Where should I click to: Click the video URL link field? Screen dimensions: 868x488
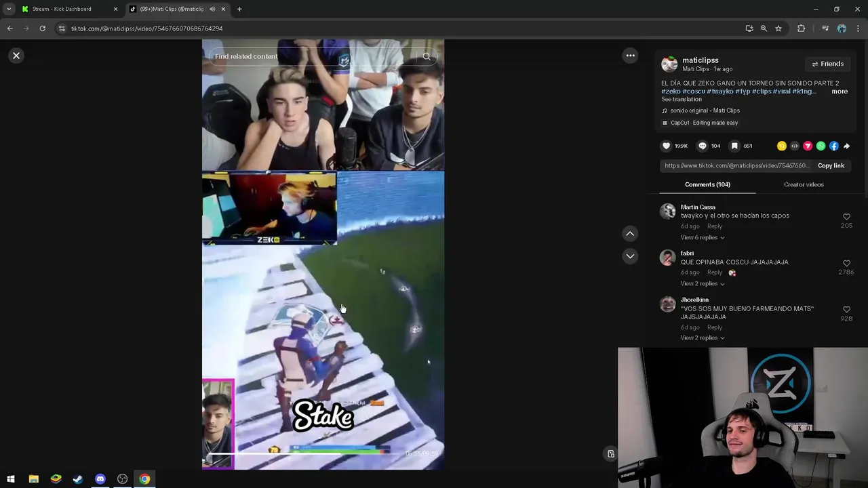736,165
